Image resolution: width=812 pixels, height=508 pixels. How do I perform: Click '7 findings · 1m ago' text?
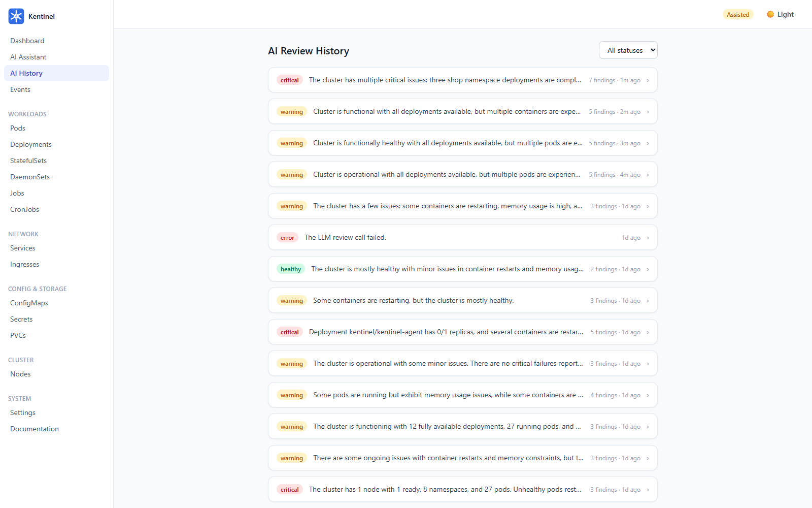(615, 80)
